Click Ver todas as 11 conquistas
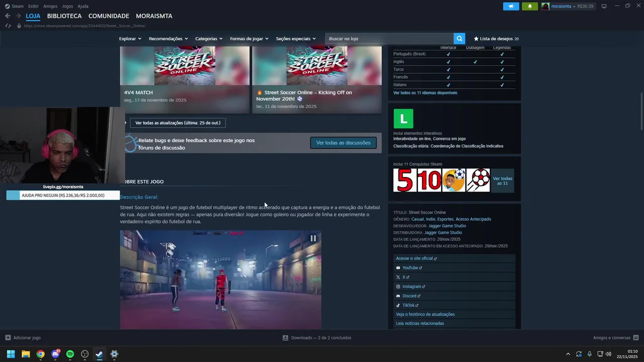 click(503, 180)
